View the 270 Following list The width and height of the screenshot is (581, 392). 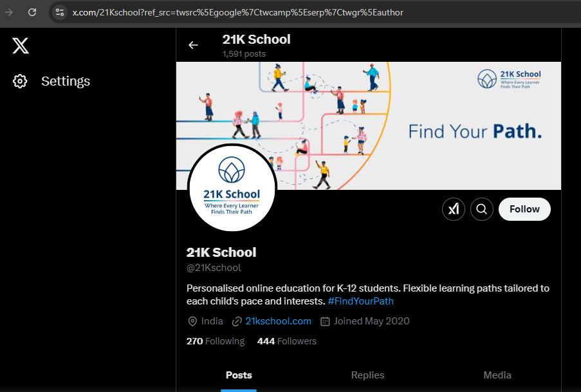click(216, 341)
